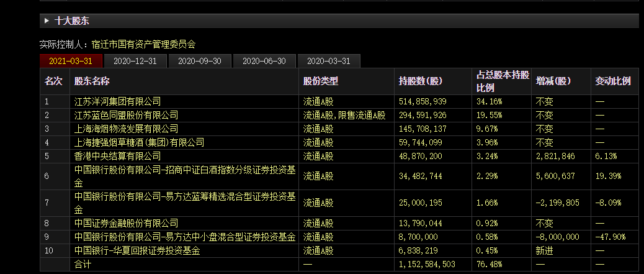Click the change ratio 6.13%
Viewport: 644px width, 274px height.
[x=606, y=156]
